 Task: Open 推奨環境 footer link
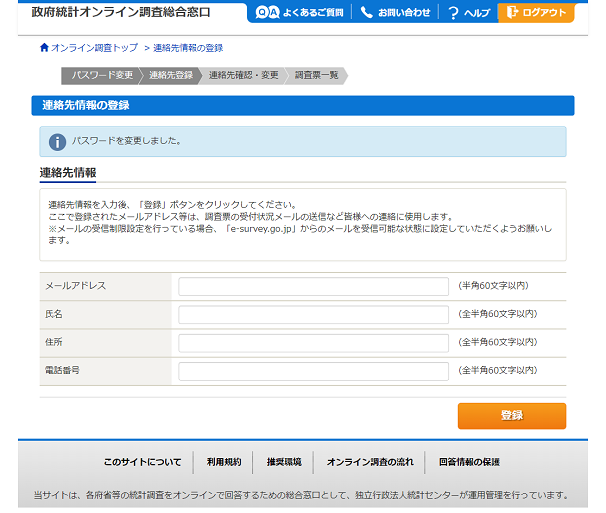coord(284,463)
